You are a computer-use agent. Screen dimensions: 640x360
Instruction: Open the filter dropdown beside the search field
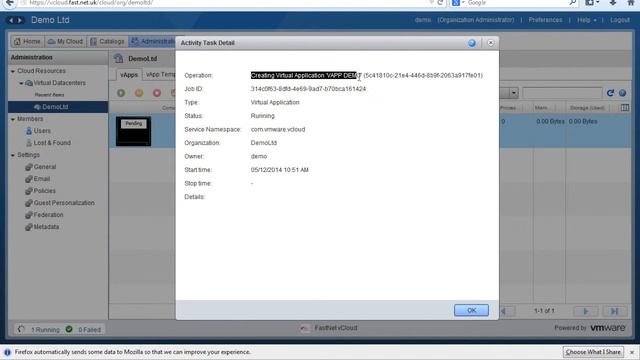click(513, 93)
